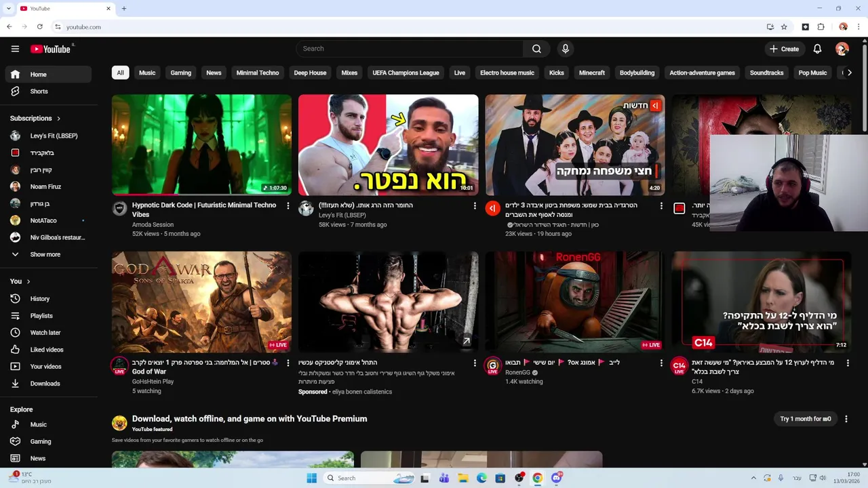Select the UEFA Champions League chip

click(x=406, y=73)
